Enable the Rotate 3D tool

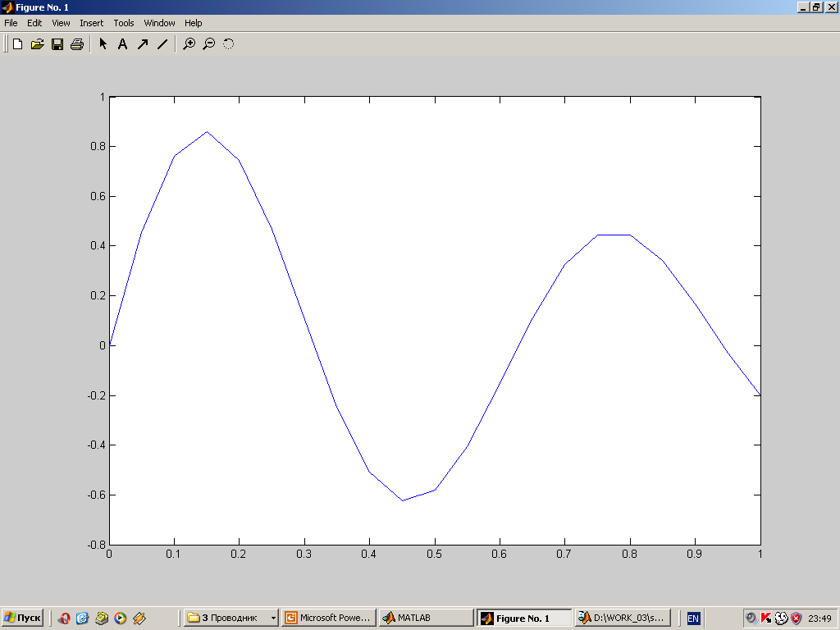pyautogui.click(x=229, y=44)
